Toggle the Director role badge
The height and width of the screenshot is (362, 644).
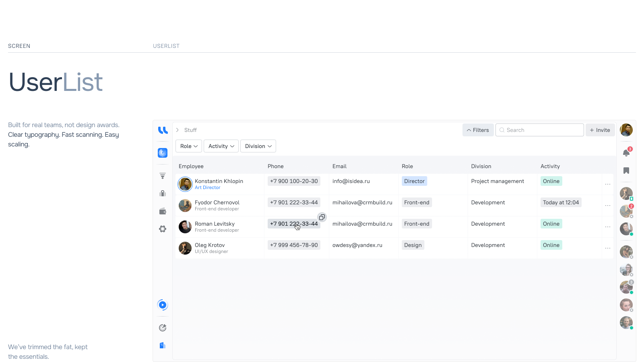414,181
